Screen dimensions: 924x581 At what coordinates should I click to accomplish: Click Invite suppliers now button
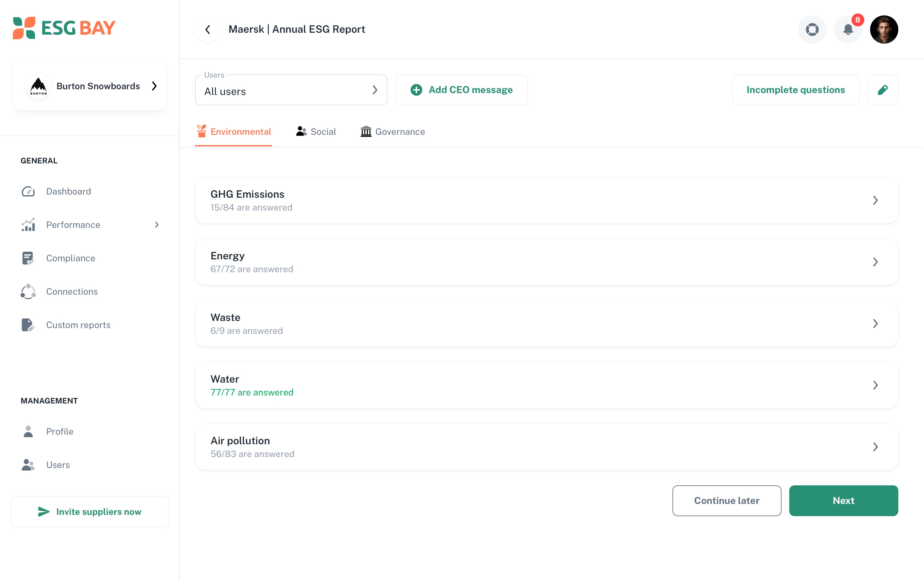(90, 511)
